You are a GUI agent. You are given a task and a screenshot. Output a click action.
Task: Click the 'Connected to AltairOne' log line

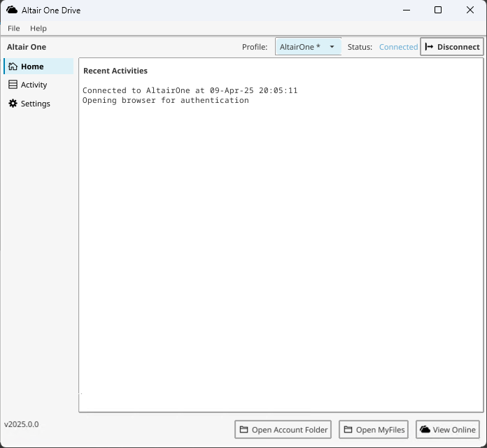pos(190,90)
